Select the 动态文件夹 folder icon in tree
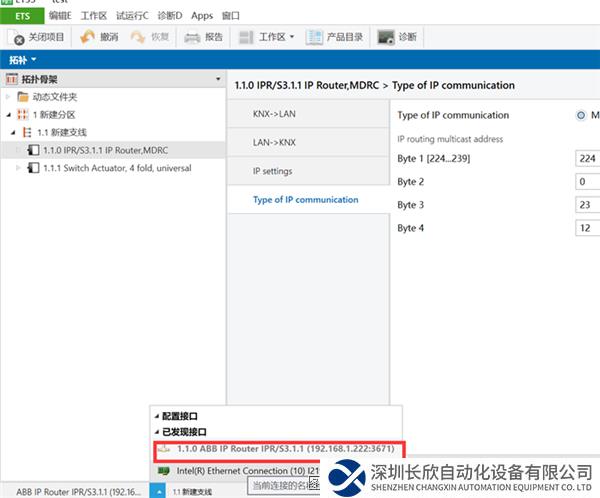The image size is (600, 498). pyautogui.click(x=22, y=97)
